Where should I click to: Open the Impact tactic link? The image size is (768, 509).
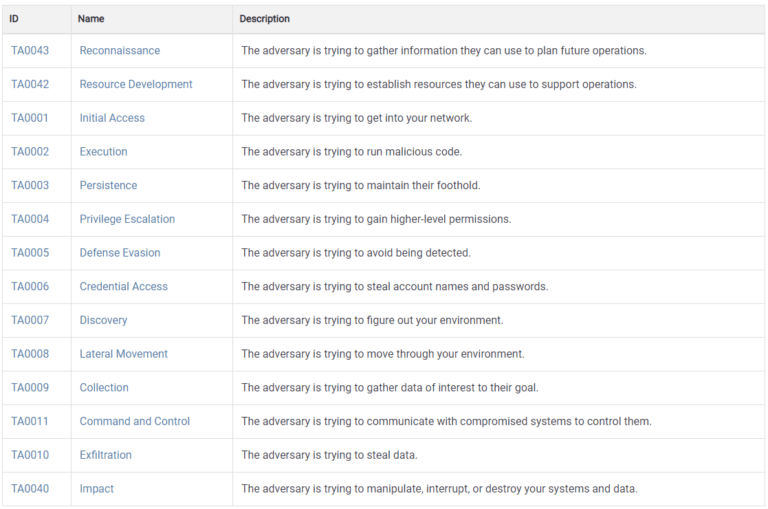coord(96,489)
